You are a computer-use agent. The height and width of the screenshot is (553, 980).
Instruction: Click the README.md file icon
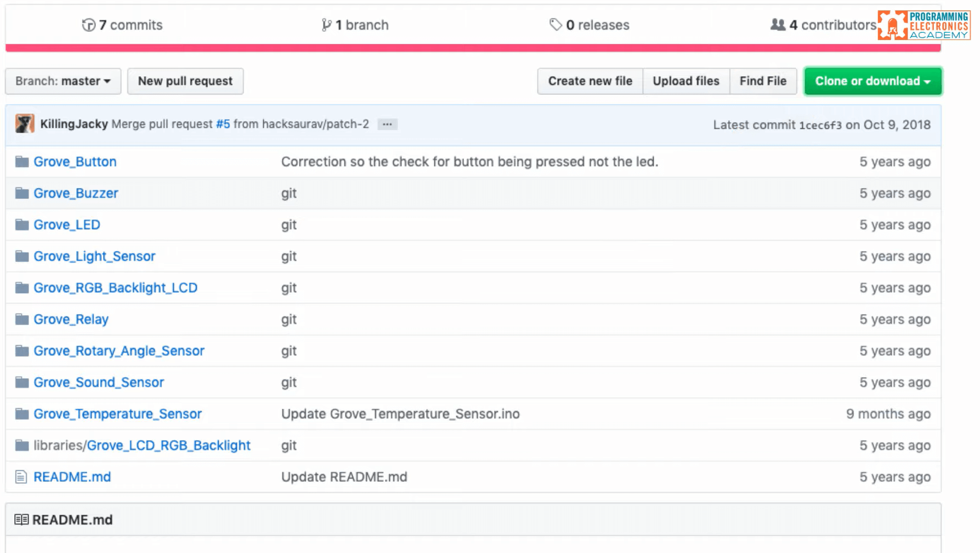click(22, 476)
